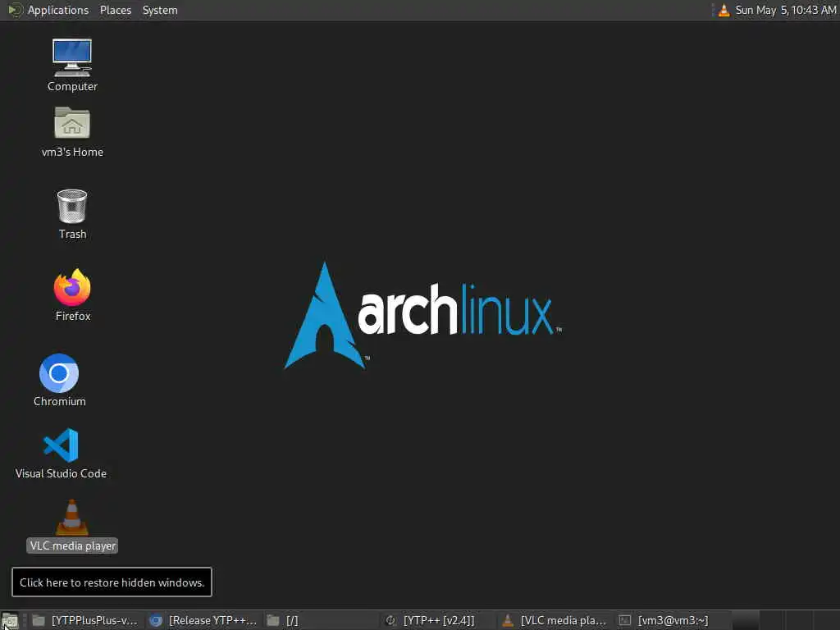Click the VLC cone tray icon
The image size is (840, 630).
724,10
